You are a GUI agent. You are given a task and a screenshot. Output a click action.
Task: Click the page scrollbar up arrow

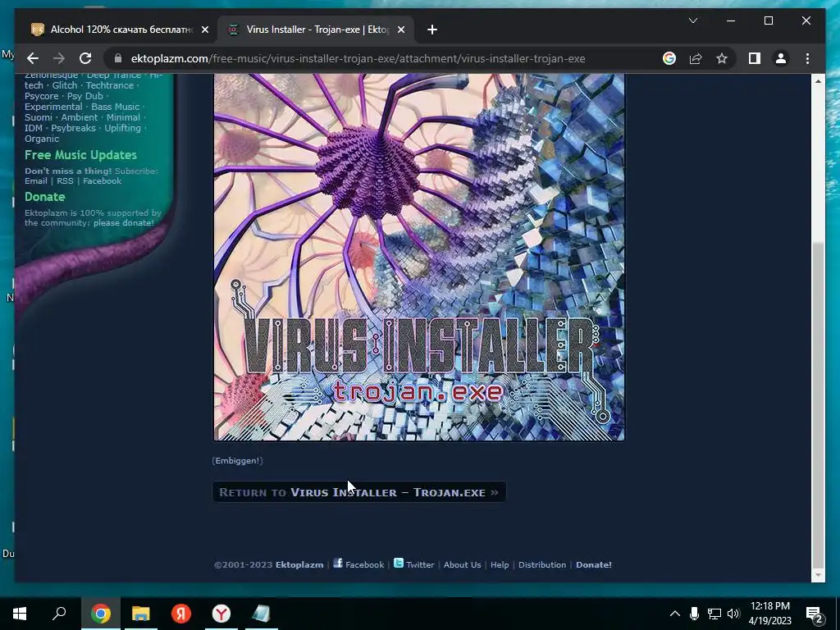tap(818, 81)
